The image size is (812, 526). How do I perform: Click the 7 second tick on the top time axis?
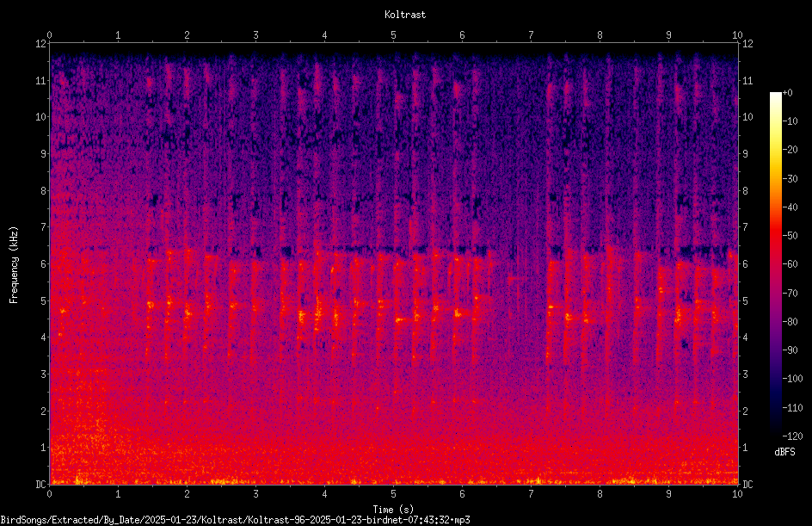point(531,35)
